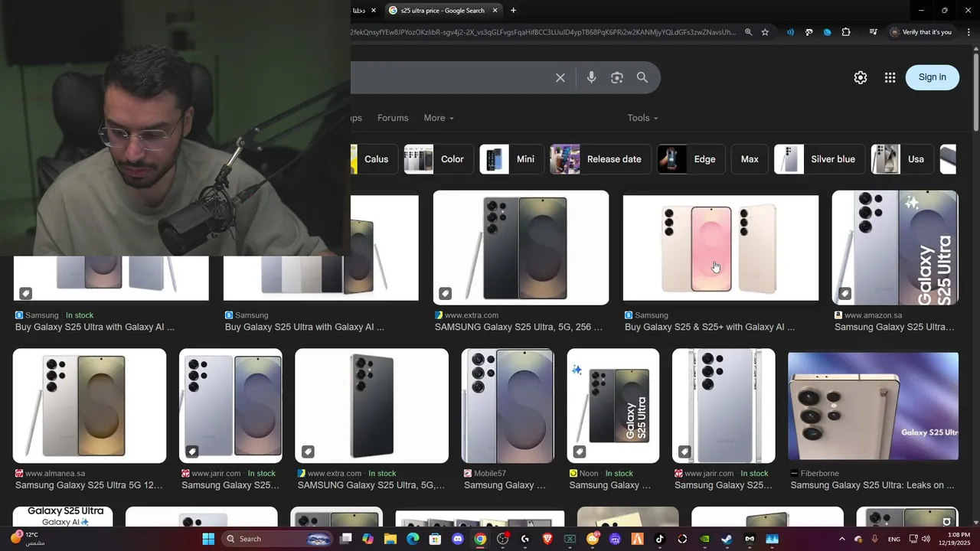Open the taskbar microphone tray icon

coord(874,539)
